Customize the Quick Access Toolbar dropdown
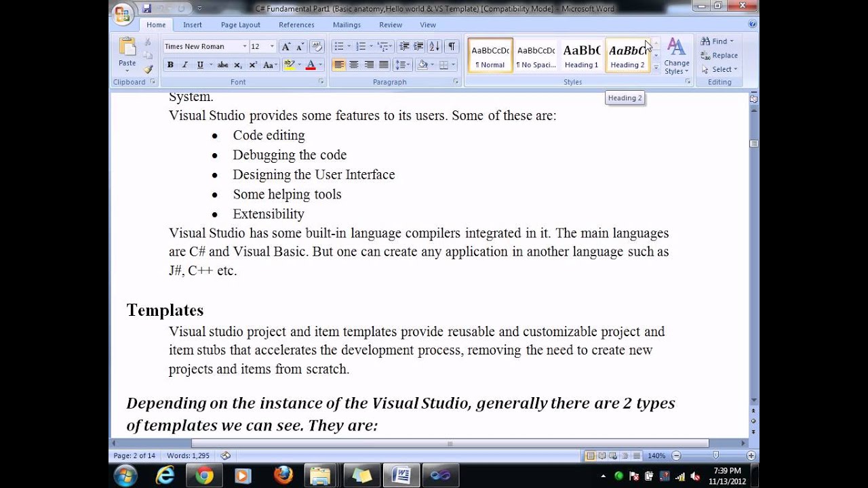This screenshot has width=868, height=488. [199, 9]
